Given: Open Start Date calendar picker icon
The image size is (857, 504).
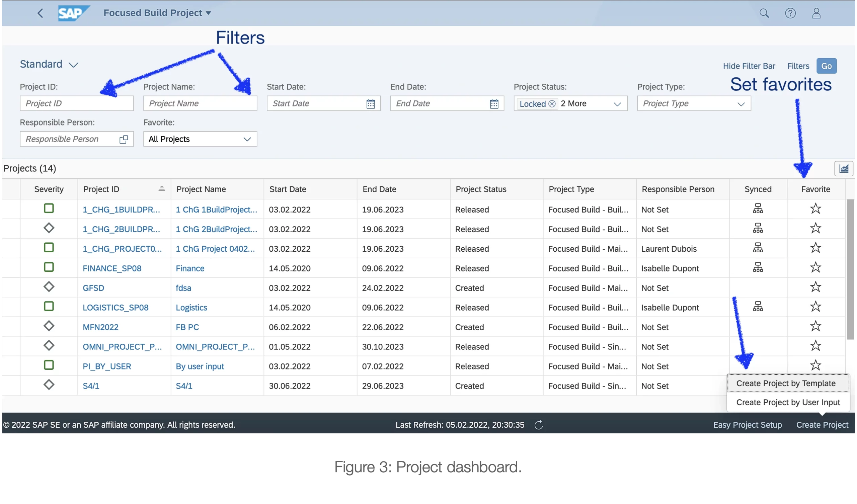Looking at the screenshot, I should pyautogui.click(x=370, y=104).
